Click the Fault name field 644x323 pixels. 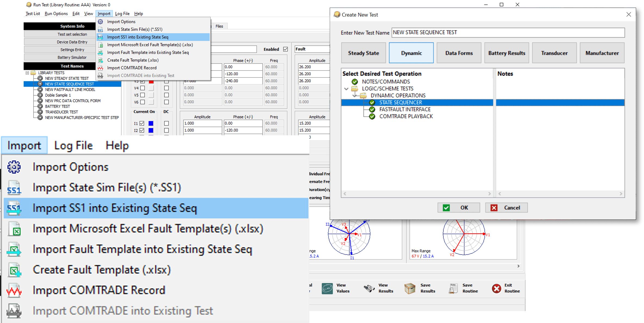(312, 49)
